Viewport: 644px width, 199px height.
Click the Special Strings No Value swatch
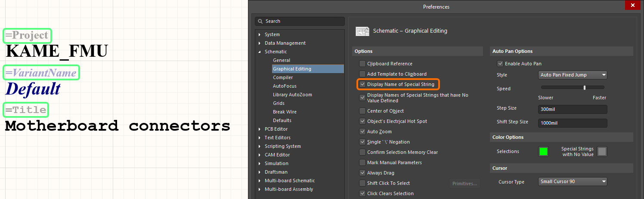pyautogui.click(x=602, y=151)
